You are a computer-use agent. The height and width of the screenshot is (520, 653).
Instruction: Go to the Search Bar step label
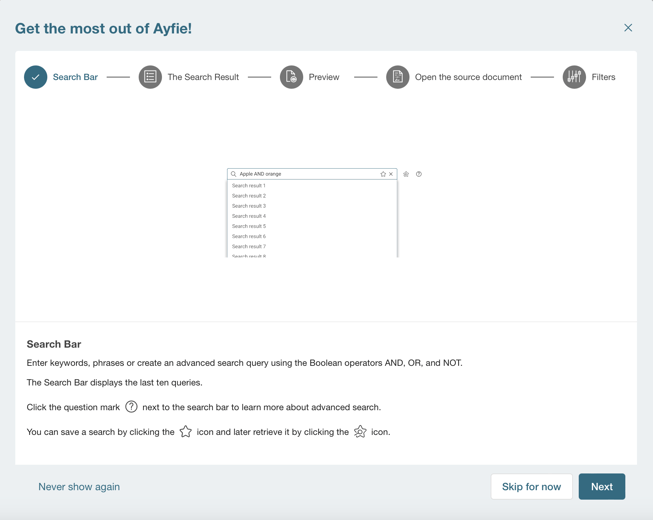click(x=75, y=77)
